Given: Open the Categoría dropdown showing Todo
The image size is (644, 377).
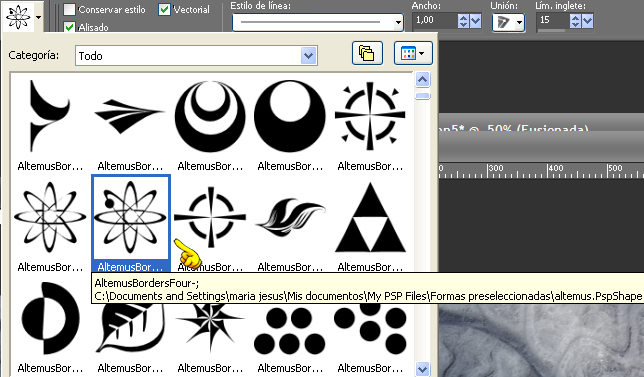Looking at the screenshot, I should [196, 55].
